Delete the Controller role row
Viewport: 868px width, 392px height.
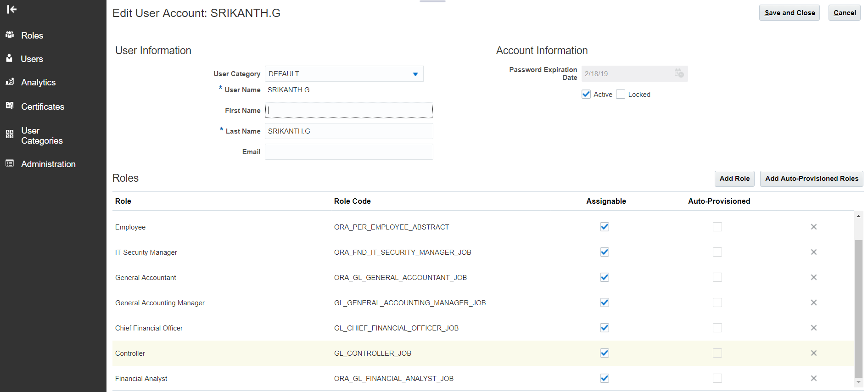pyautogui.click(x=813, y=353)
